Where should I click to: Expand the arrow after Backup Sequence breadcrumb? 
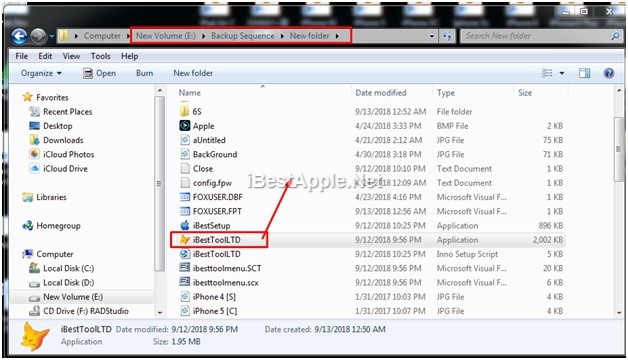coord(282,36)
